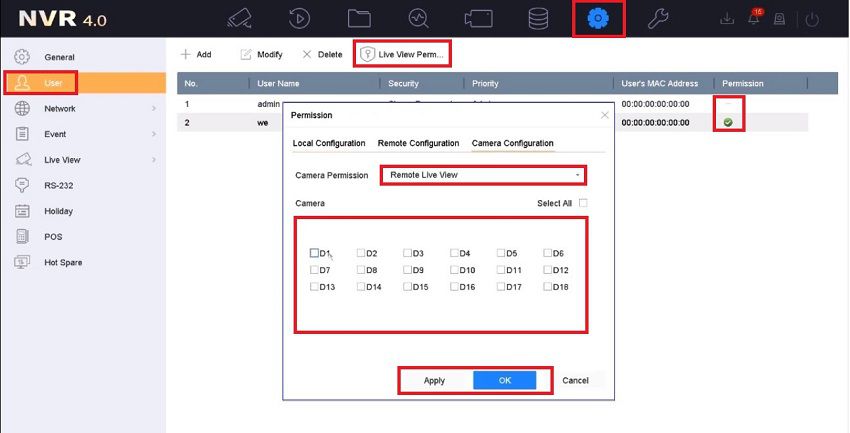Open Live View Permission settings

coord(402,54)
